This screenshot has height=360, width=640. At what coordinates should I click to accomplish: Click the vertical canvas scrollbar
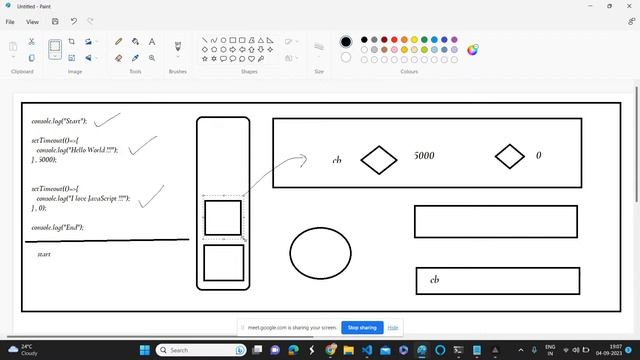(636, 144)
